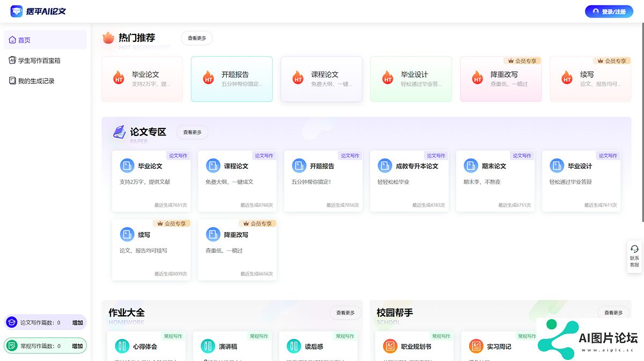This screenshot has width=644, height=361.
Task: Click 查看更多 in 校园帮手 section
Action: [x=613, y=313]
